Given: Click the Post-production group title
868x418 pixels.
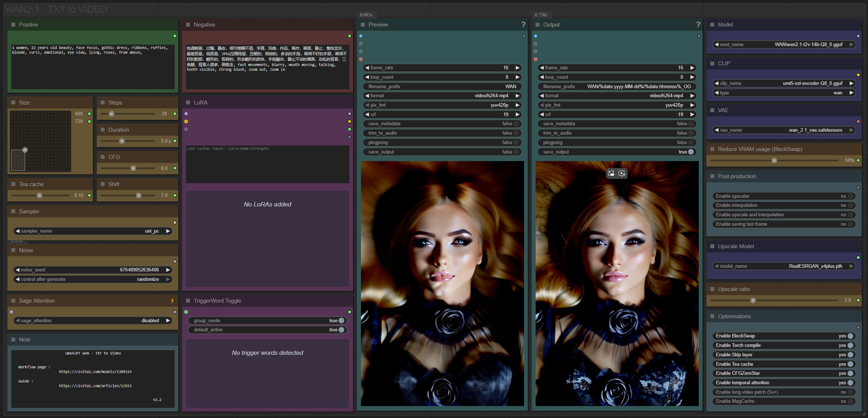Looking at the screenshot, I should click(736, 176).
